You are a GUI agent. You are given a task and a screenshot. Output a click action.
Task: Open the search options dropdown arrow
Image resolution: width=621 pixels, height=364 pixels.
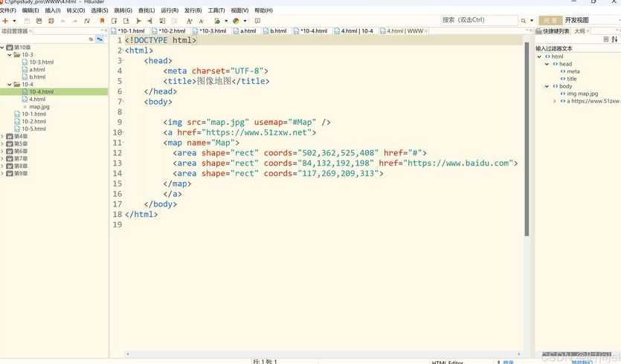coord(532,21)
